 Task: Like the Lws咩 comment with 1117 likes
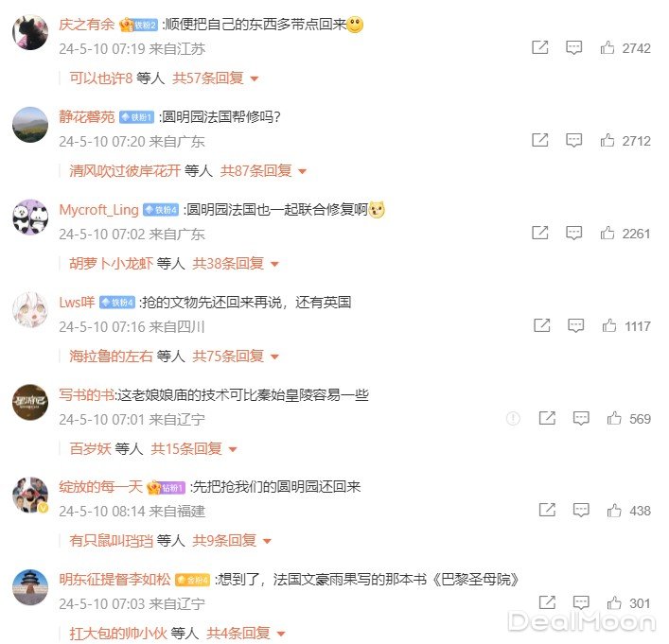(x=608, y=326)
